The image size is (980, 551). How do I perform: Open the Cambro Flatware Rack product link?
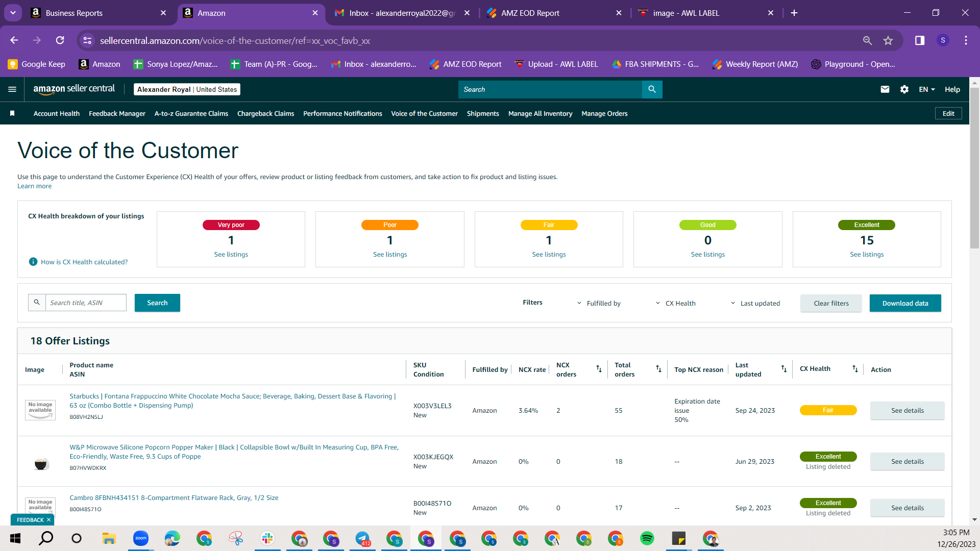[x=174, y=497]
